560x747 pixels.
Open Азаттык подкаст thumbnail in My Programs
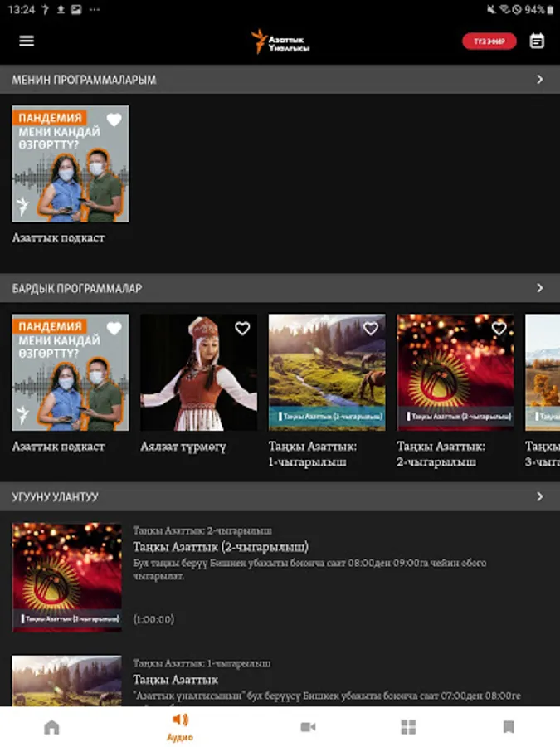coord(70,164)
